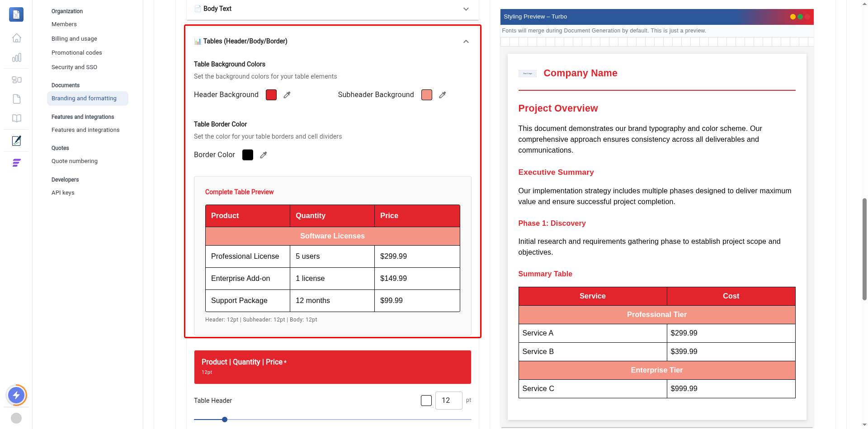Open the black Border Color swatch
This screenshot has height=429, width=868.
click(248, 155)
